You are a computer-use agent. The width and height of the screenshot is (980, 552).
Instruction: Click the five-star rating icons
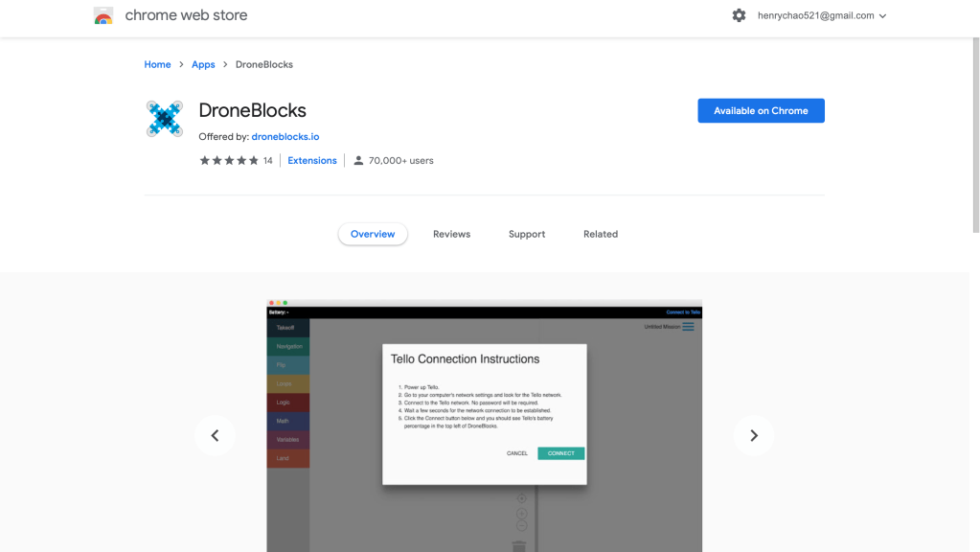229,161
